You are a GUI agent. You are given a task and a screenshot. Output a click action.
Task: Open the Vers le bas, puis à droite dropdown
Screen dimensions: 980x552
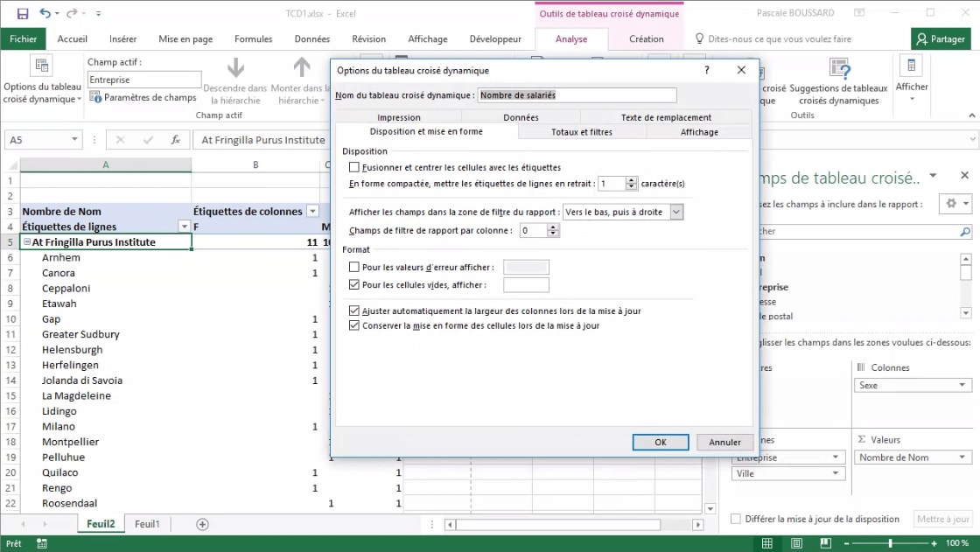tap(676, 212)
